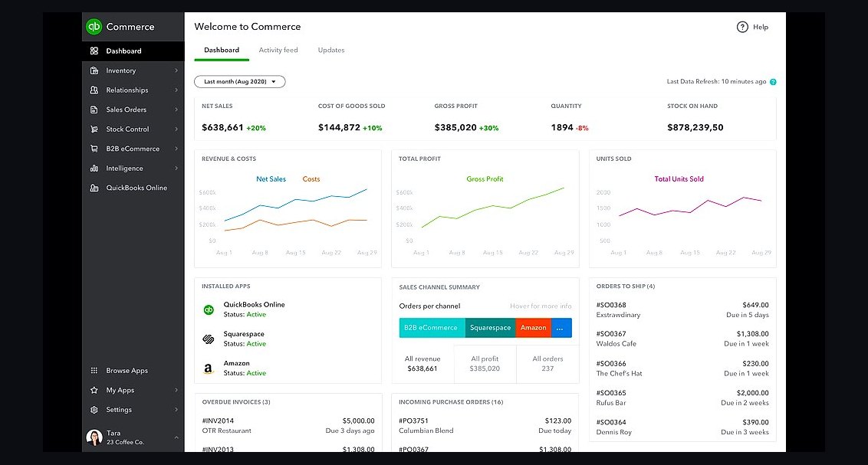This screenshot has width=868, height=465.
Task: Open Stock Control in the sidebar
Action: 133,129
